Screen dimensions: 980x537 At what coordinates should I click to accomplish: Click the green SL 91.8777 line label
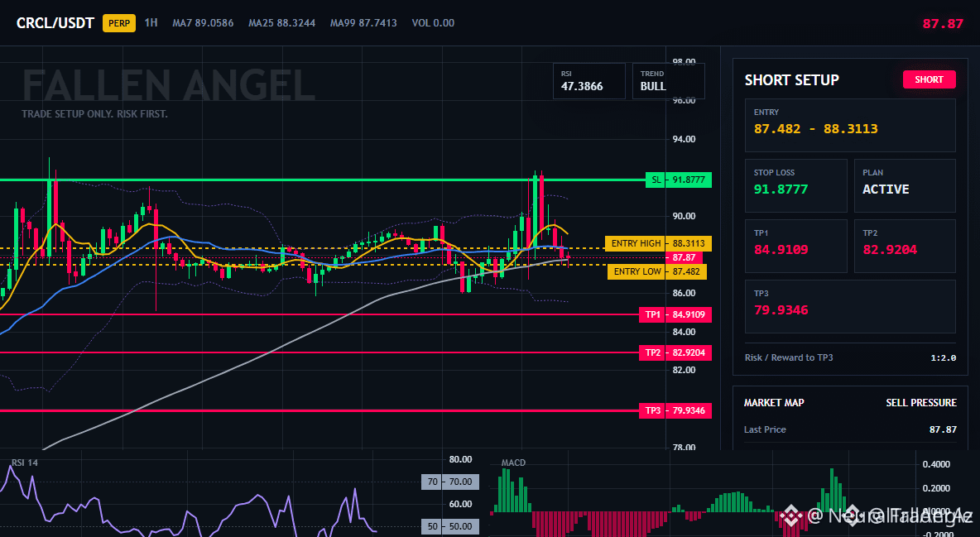pos(678,180)
